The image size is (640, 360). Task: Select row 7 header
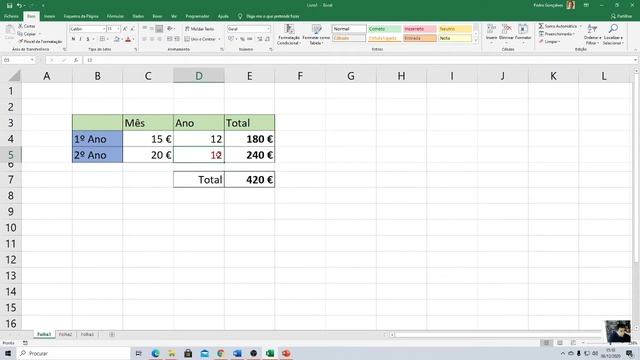11,180
